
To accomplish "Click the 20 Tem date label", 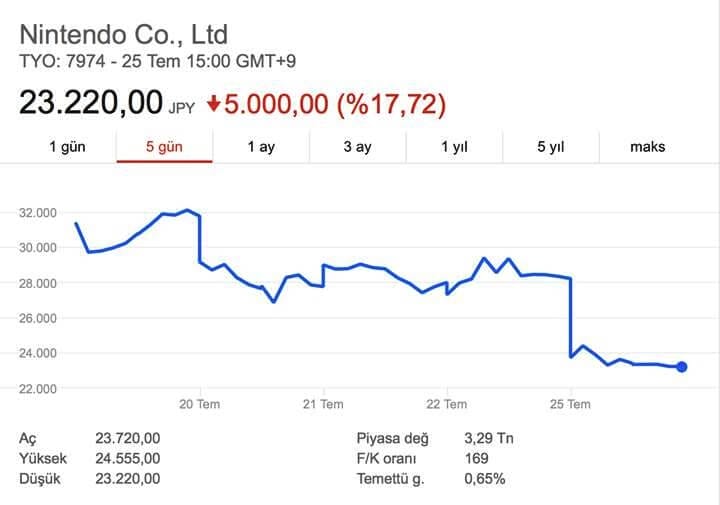I will click(x=199, y=404).
